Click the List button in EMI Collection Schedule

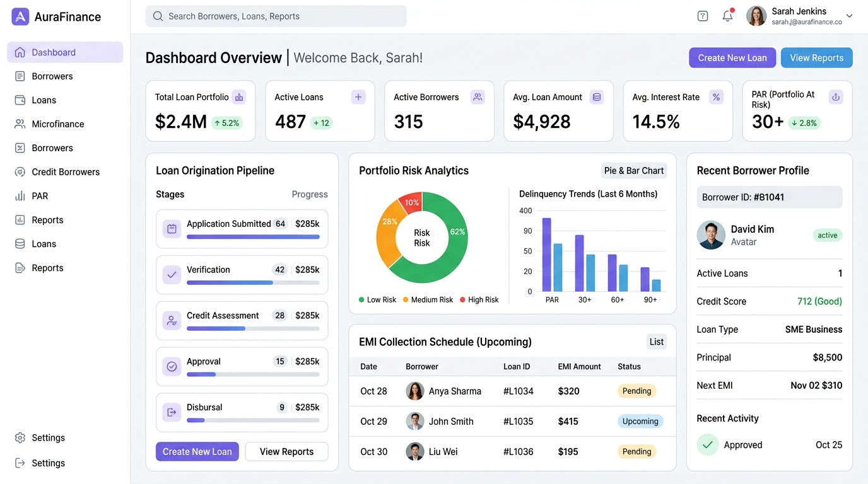[657, 342]
